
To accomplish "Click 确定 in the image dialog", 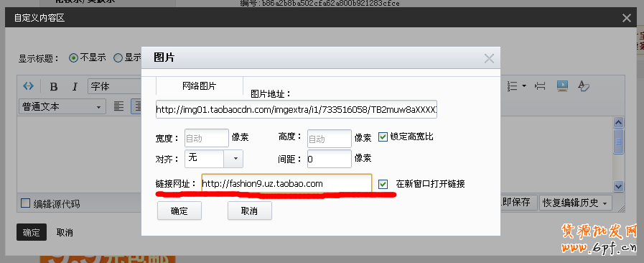I will (x=179, y=211).
